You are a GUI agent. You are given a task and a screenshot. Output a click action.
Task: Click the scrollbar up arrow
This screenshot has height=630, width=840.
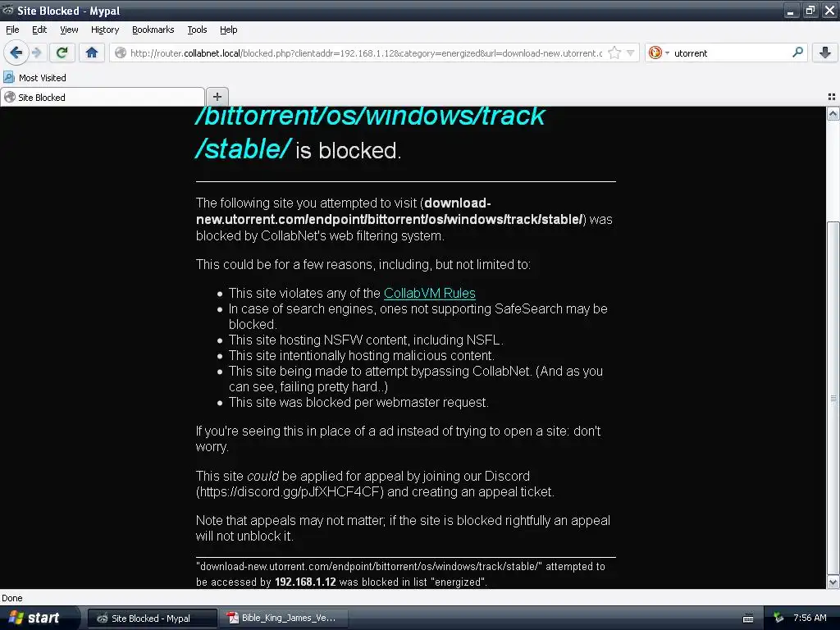click(x=833, y=113)
